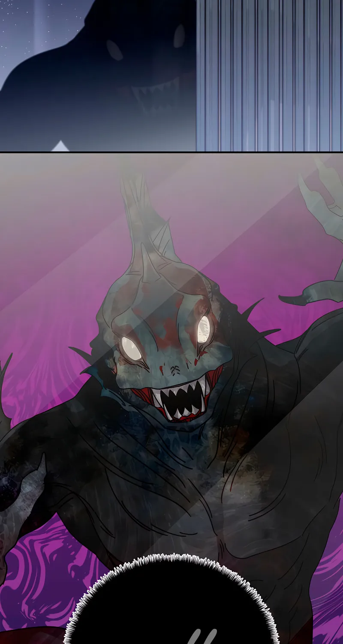Viewport: 343px width, 644px height.
Task: Click the black spiky speech bubble
Action: pyautogui.click(x=171, y=599)
